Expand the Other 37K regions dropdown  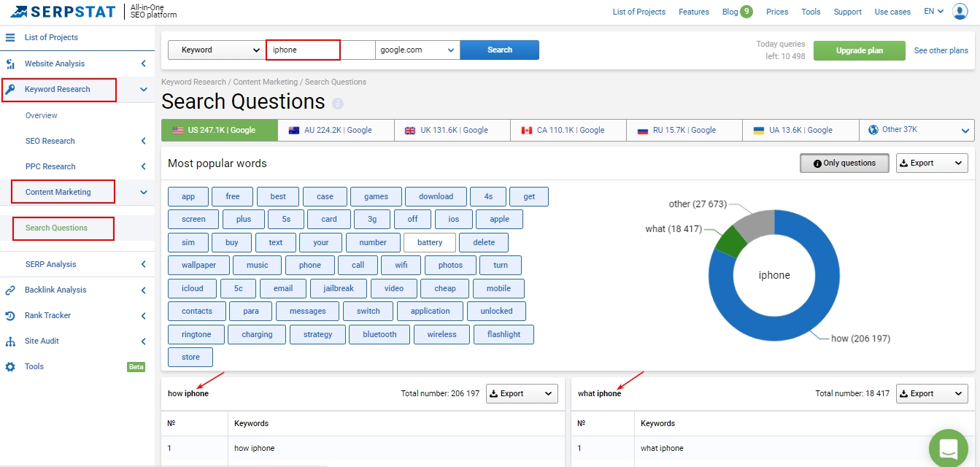click(917, 130)
